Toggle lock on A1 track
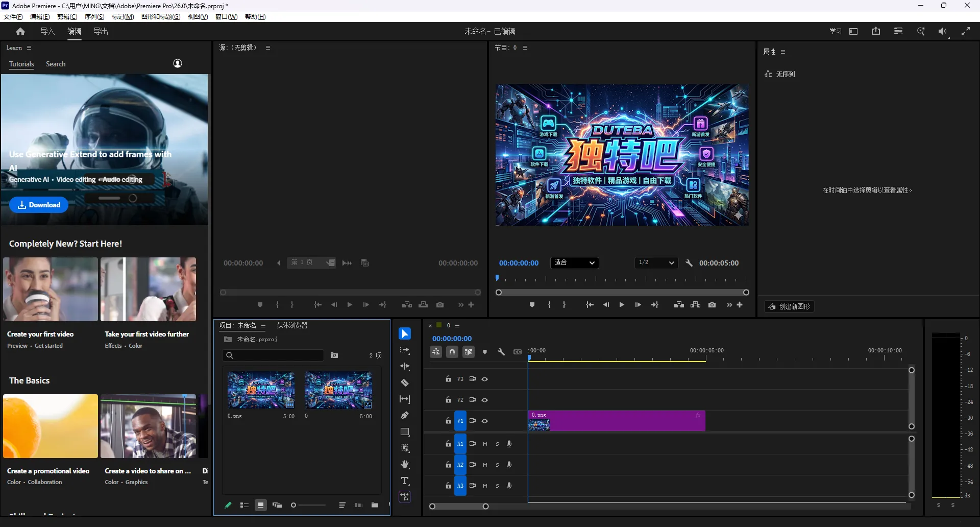 click(448, 444)
